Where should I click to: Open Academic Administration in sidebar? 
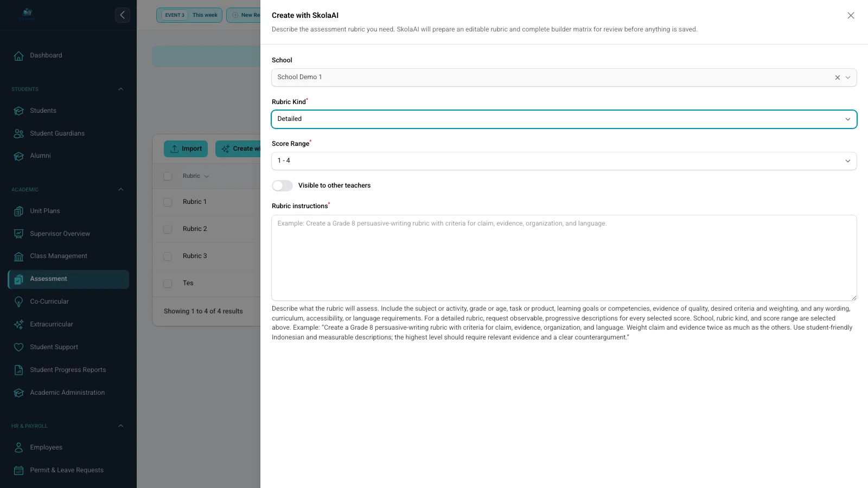click(x=67, y=393)
